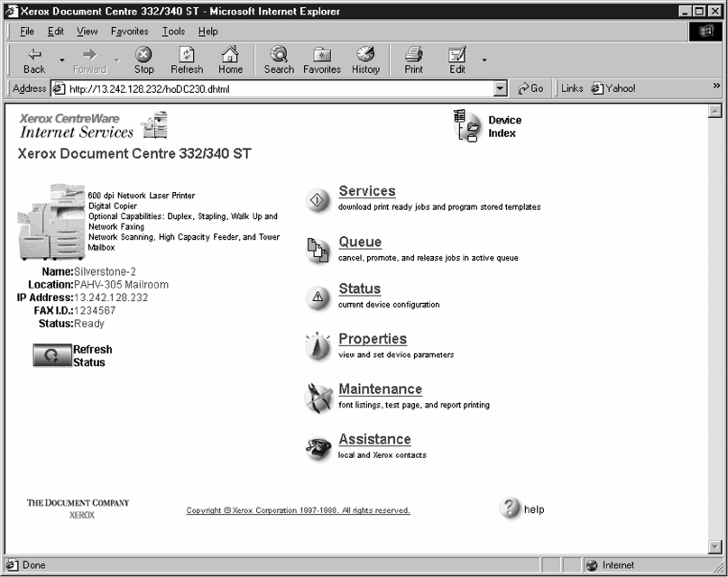Image resolution: width=728 pixels, height=577 pixels.
Task: Click the scrollbar down arrow
Action: tap(714, 547)
